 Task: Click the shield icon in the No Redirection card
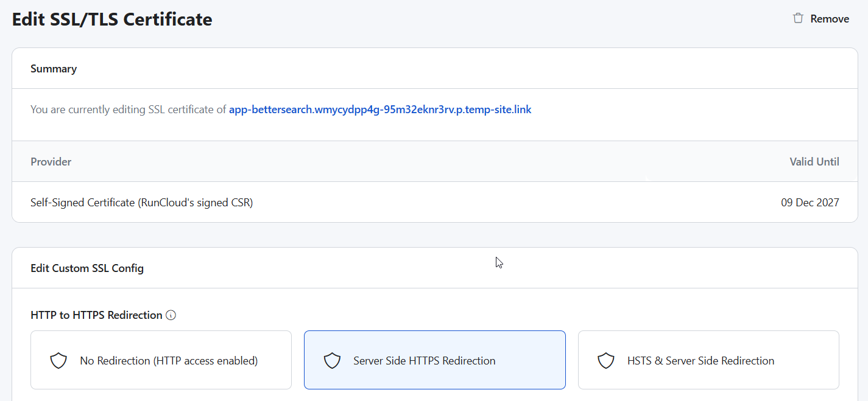[58, 361]
